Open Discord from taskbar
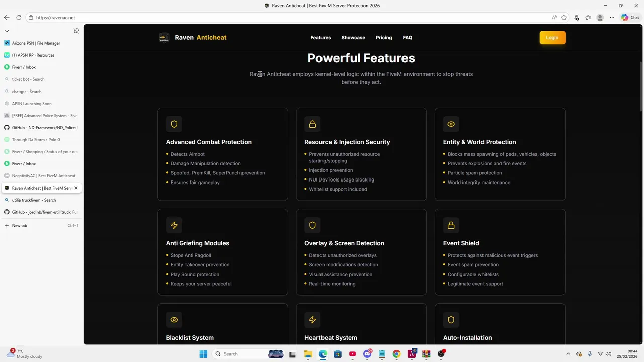 click(367, 354)
